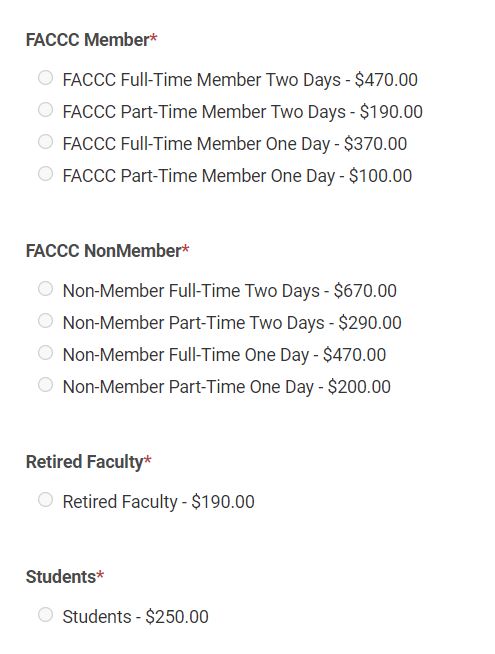Click the FACCC Member section heading
This screenshot has width=495, height=654.
[91, 40]
